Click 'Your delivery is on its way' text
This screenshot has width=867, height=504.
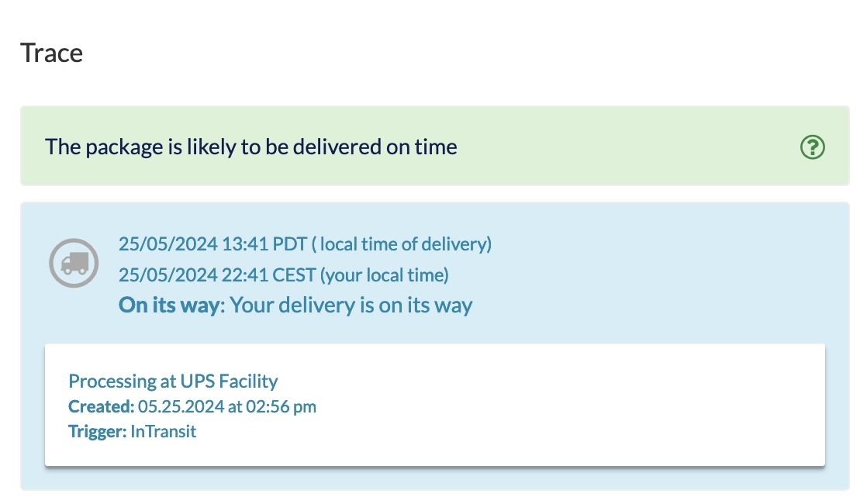coord(351,305)
